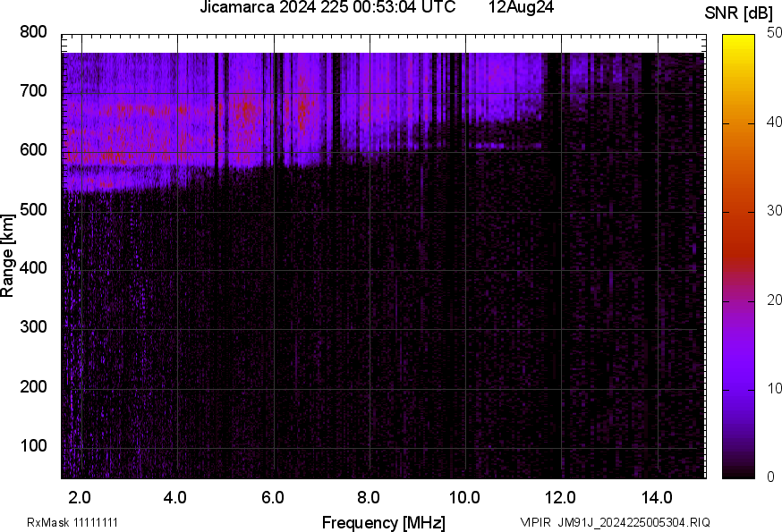Click the Range [km] axis label
Image resolution: width=782 pixels, height=532 pixels.
coord(7,257)
